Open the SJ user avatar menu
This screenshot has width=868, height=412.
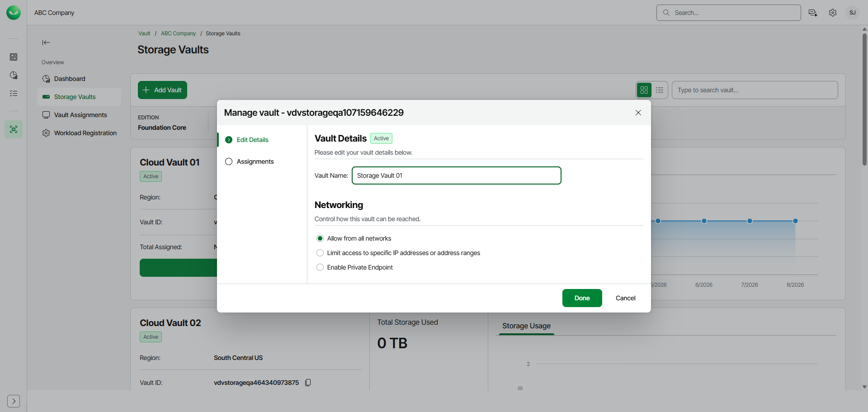[853, 13]
